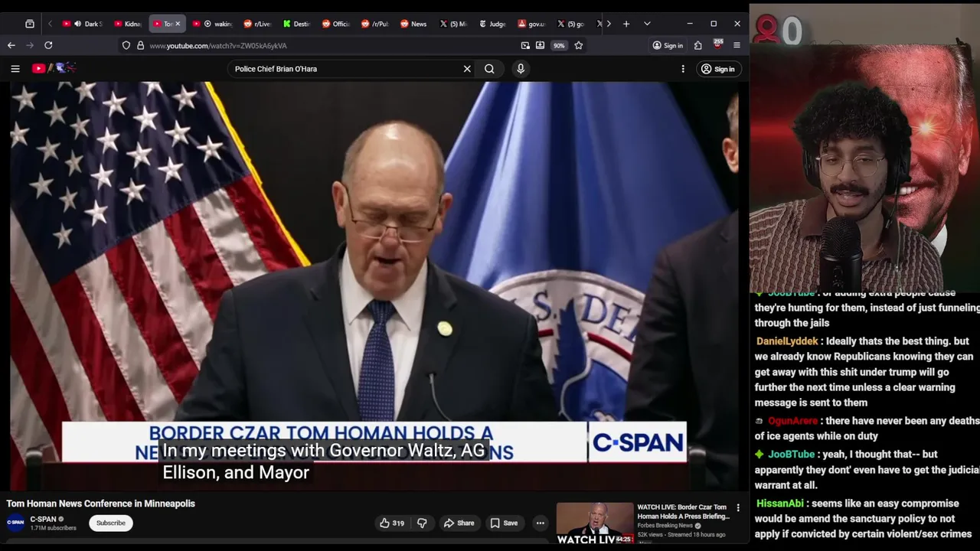Open 'WATCH LIVE: Border Czar Tom Homan' suggestion title
Viewport: 980px width, 551px height.
(683, 511)
